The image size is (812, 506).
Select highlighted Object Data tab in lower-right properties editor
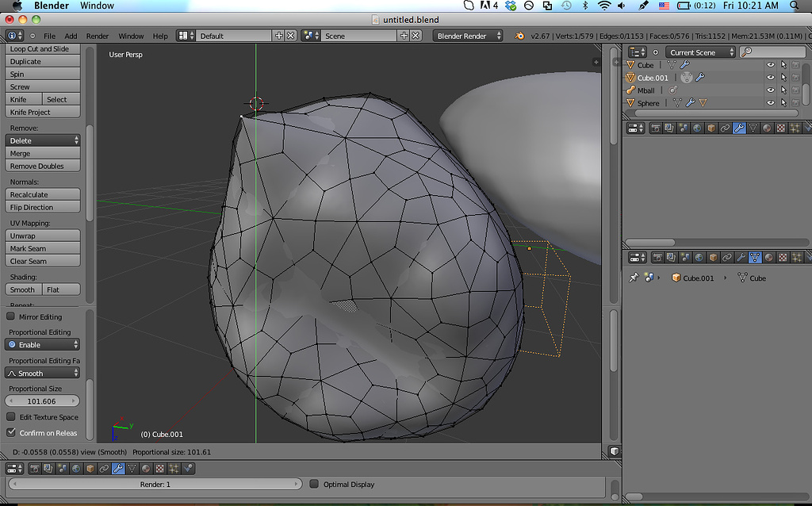pos(755,258)
